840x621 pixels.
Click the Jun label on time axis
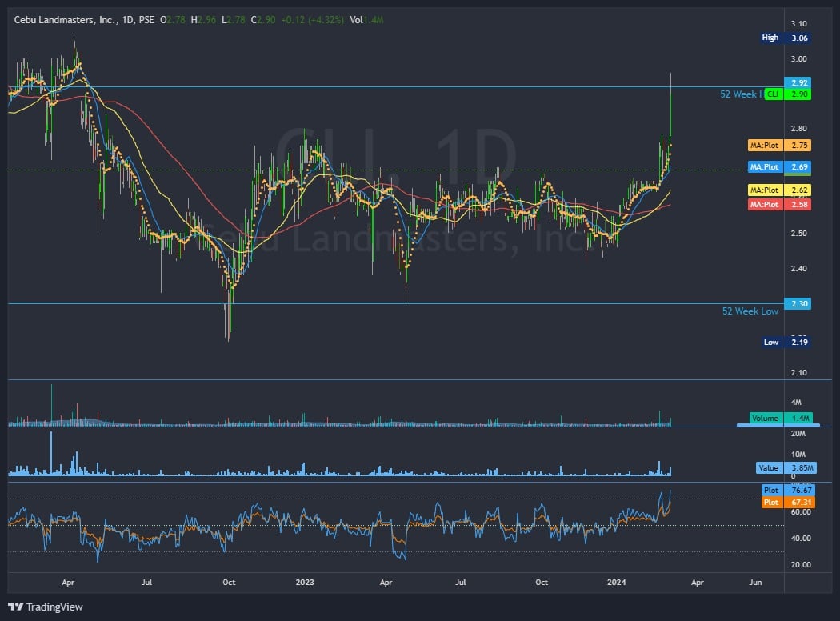[x=755, y=583]
